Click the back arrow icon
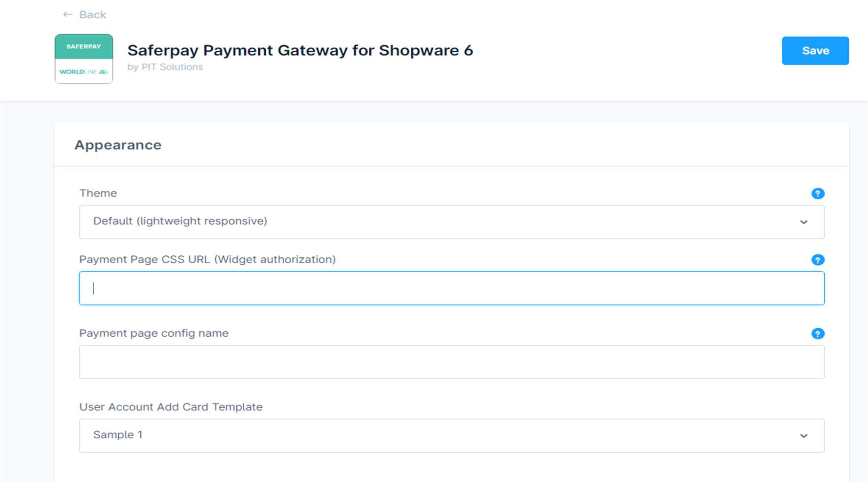 tap(68, 15)
